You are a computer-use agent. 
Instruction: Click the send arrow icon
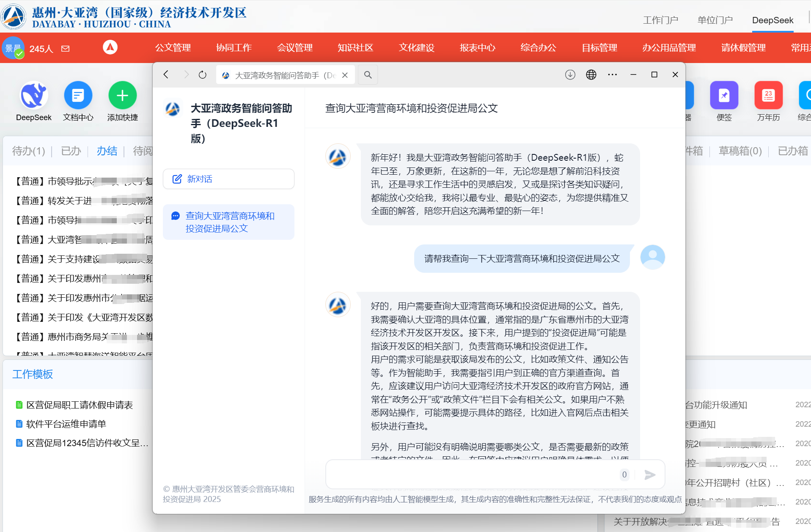click(650, 475)
